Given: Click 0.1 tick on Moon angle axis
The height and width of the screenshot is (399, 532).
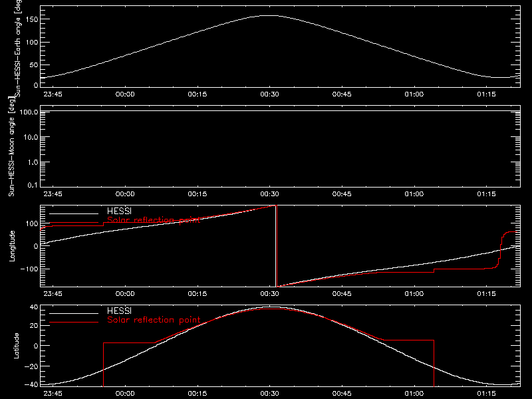Looking at the screenshot, I should 33,185.
